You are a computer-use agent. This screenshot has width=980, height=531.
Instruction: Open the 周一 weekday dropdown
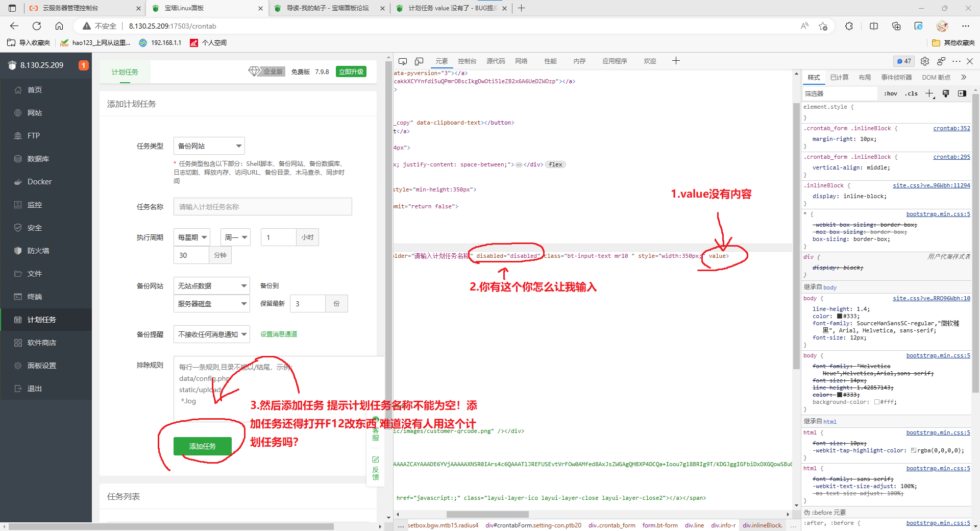click(x=235, y=237)
